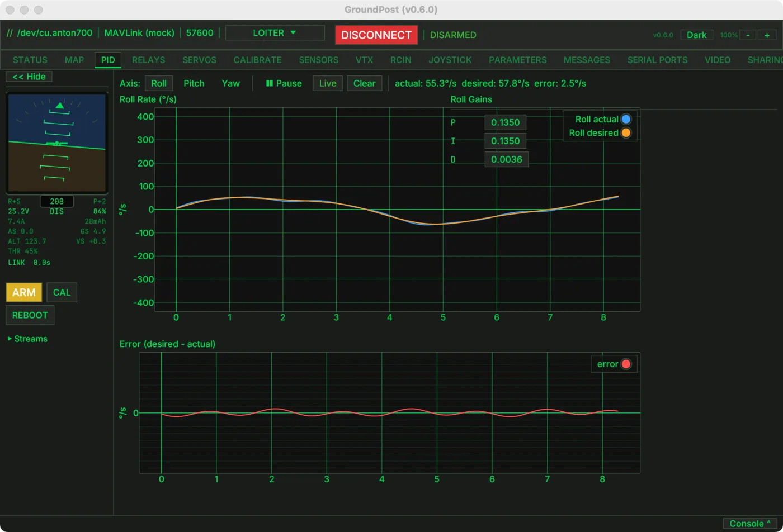Click the Roll desired orange legend swatch
783x532 pixels.
click(626, 132)
